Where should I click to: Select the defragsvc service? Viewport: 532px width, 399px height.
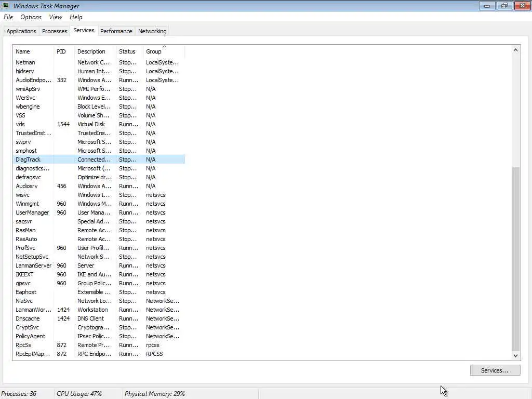[99, 177]
